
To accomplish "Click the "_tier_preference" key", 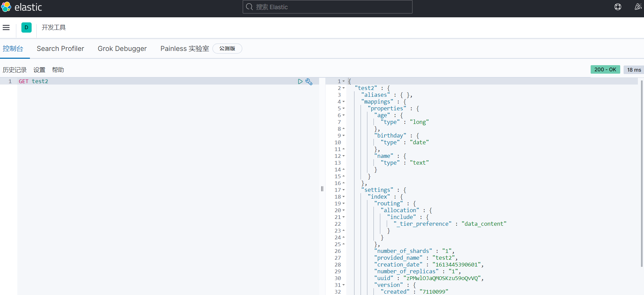I will pyautogui.click(x=422, y=224).
